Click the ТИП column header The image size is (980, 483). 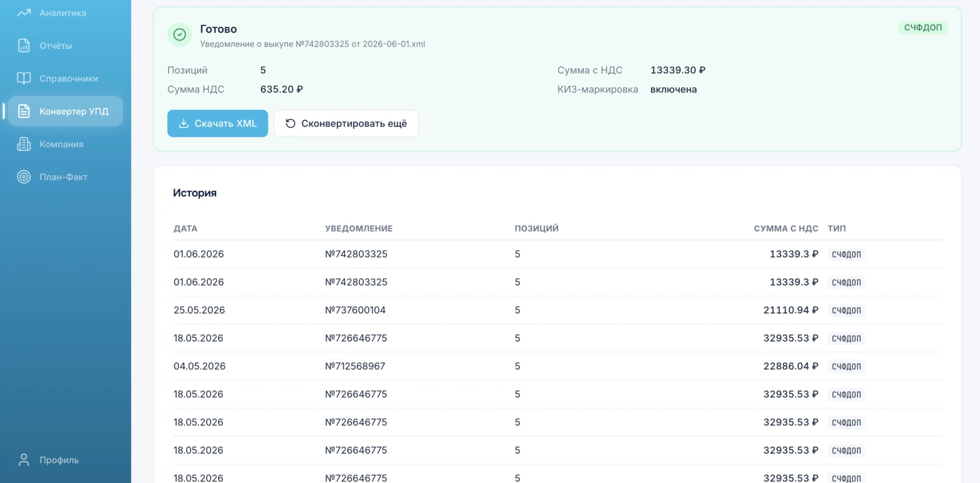click(837, 229)
